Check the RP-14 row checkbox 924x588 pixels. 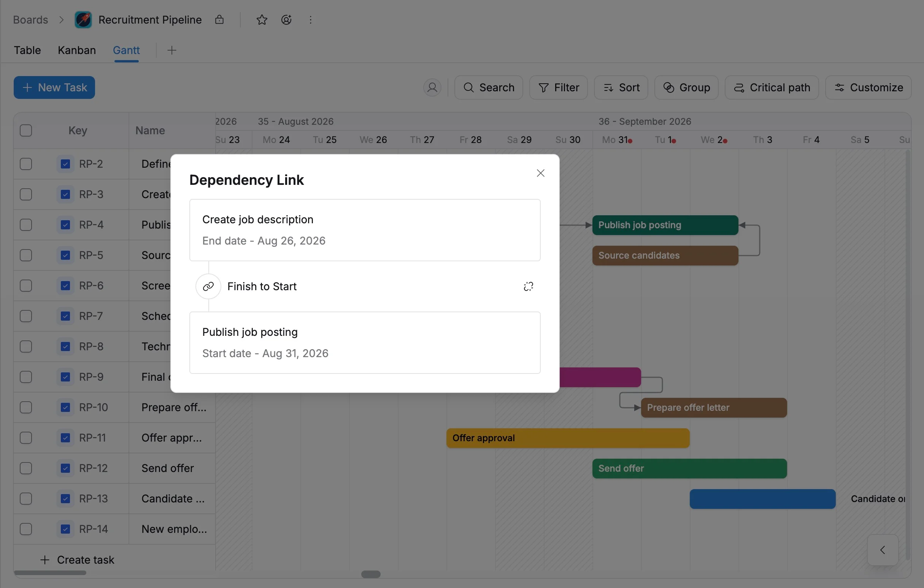tap(26, 529)
